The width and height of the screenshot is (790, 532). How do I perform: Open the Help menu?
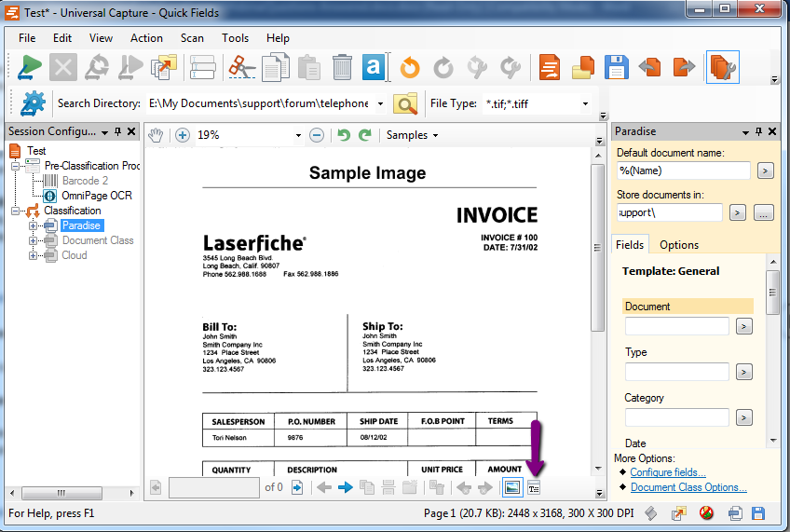coord(278,38)
